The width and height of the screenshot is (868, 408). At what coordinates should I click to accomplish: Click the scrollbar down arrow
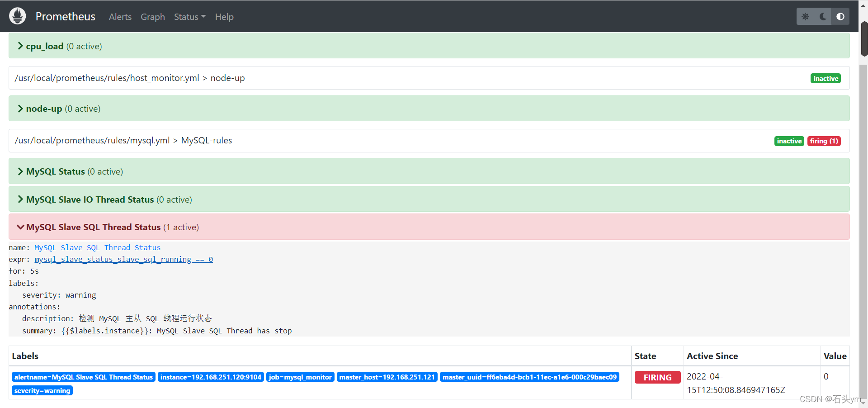pos(864,403)
